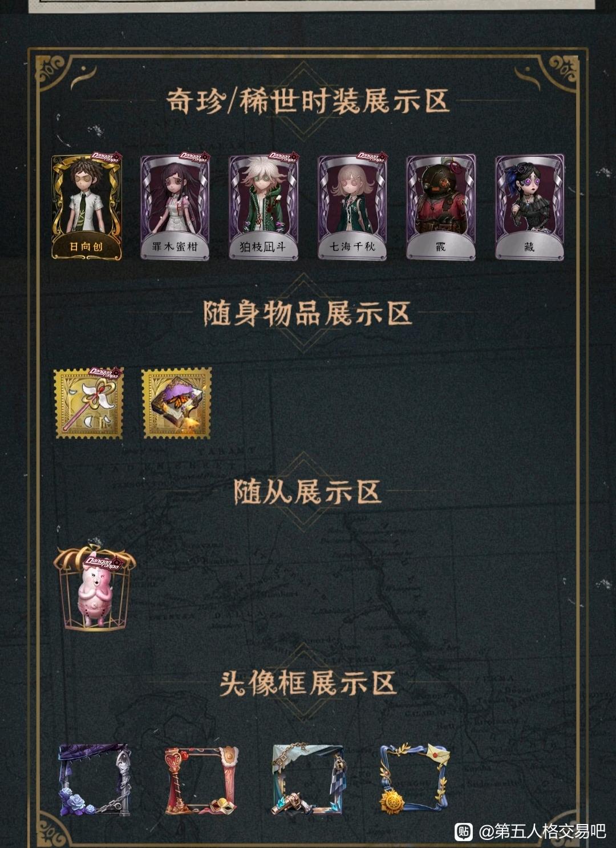
Task: Click the 随身物品展示区 heading
Action: tap(308, 313)
